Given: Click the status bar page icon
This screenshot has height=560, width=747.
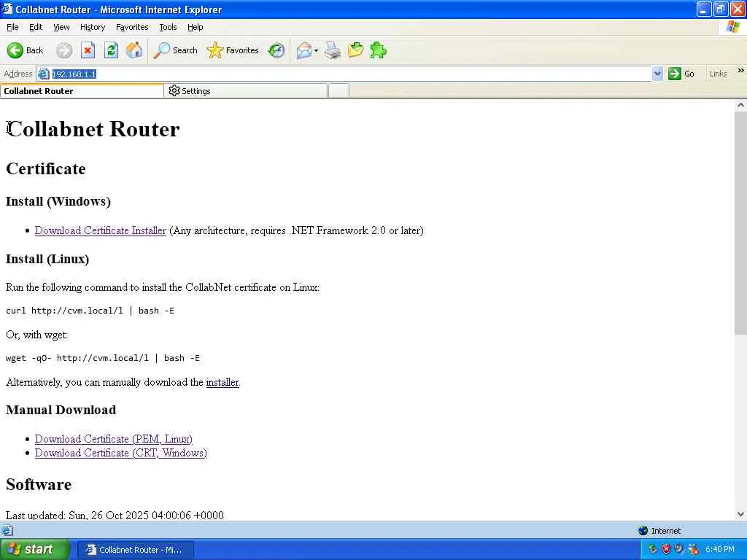Looking at the screenshot, I should tap(7, 530).
